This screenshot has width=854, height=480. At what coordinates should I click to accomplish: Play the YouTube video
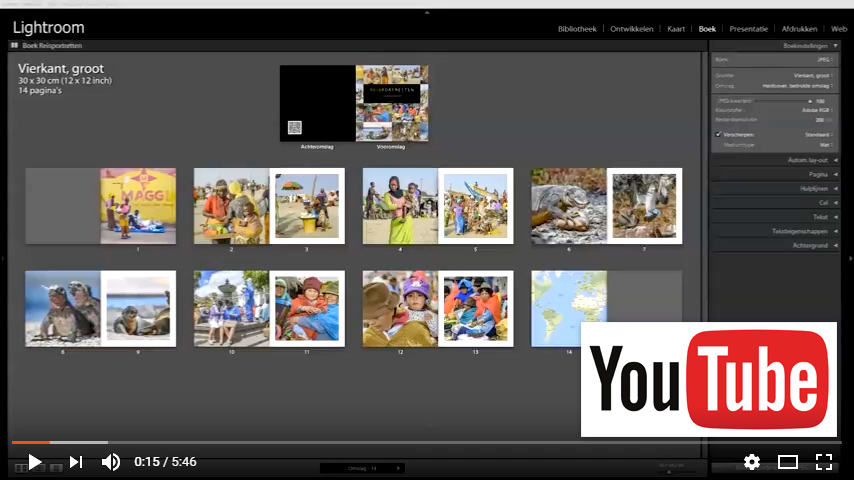click(34, 462)
